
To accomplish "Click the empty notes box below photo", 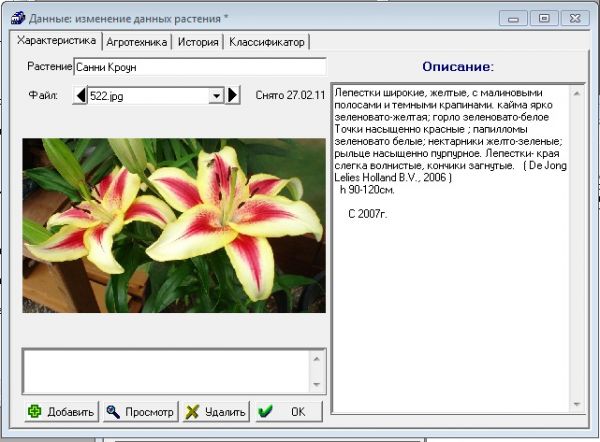I will pos(166,371).
